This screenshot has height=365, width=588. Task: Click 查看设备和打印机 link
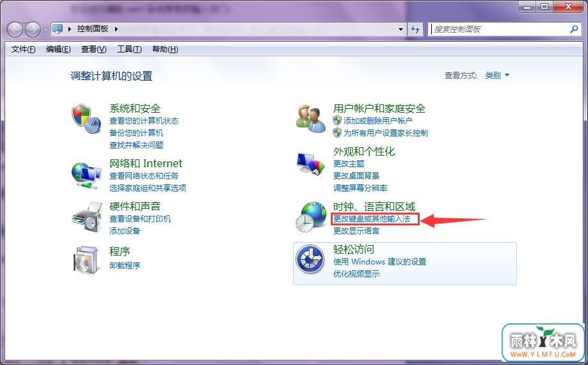(x=140, y=219)
